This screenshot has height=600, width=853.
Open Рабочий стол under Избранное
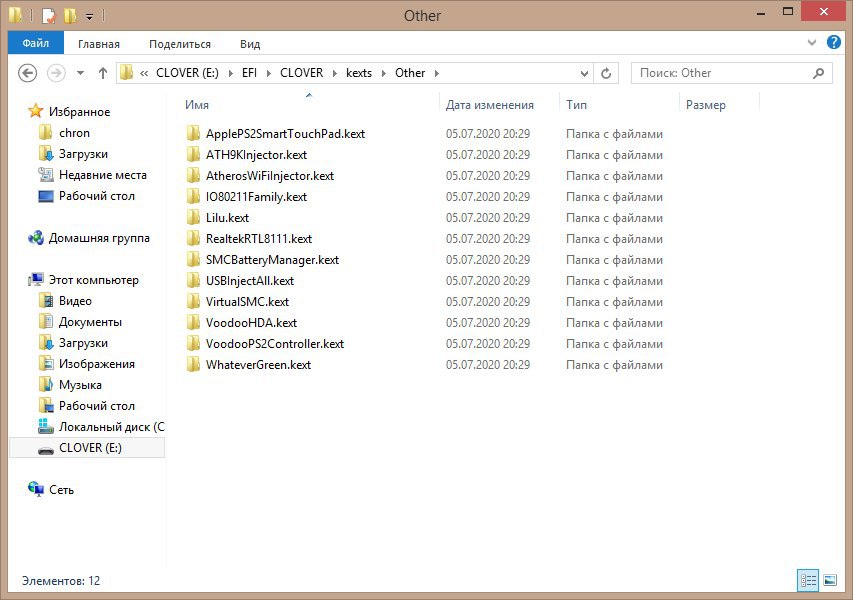click(96, 196)
